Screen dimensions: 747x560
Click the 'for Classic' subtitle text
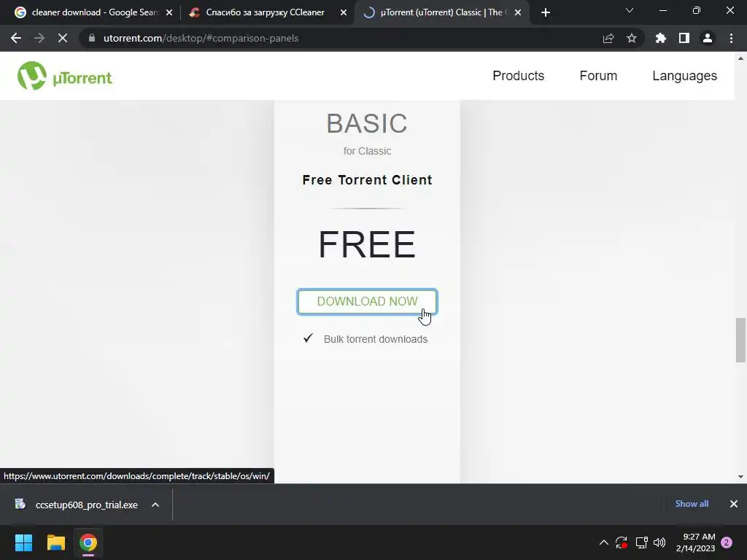coord(368,151)
